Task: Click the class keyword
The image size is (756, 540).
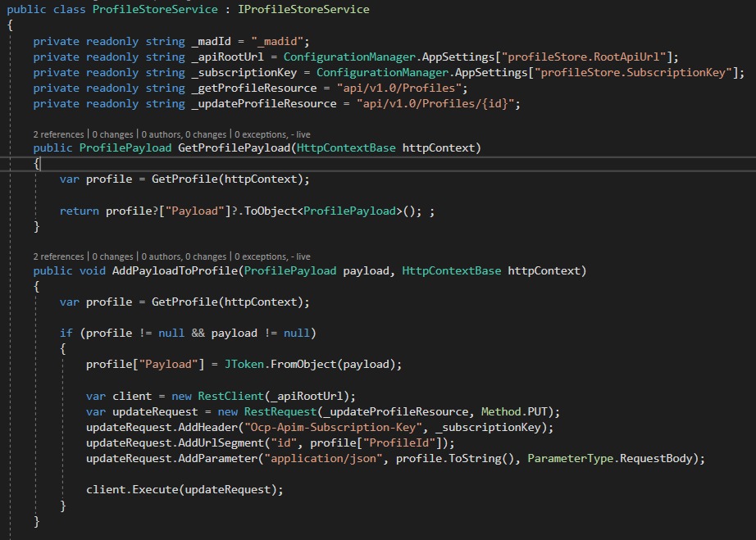Action: click(x=70, y=9)
